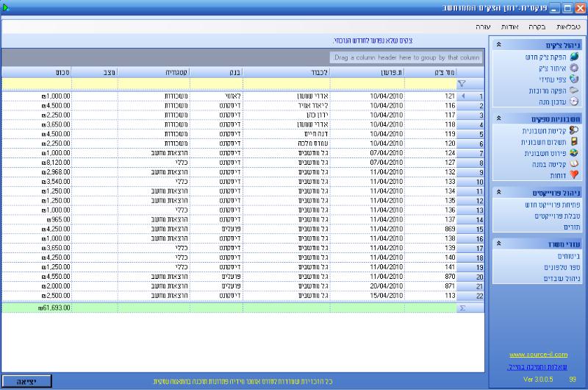Click the red heart icon for דוחות

coord(574,175)
